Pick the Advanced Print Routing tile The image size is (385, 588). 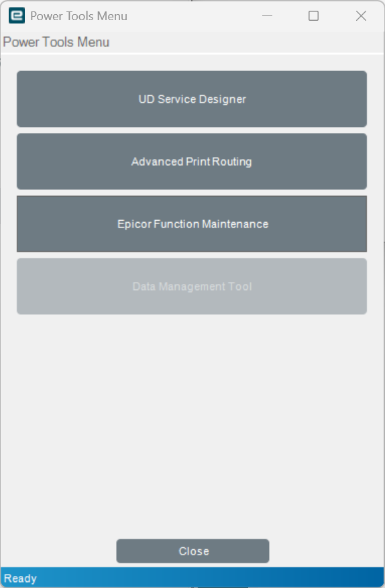(x=192, y=161)
